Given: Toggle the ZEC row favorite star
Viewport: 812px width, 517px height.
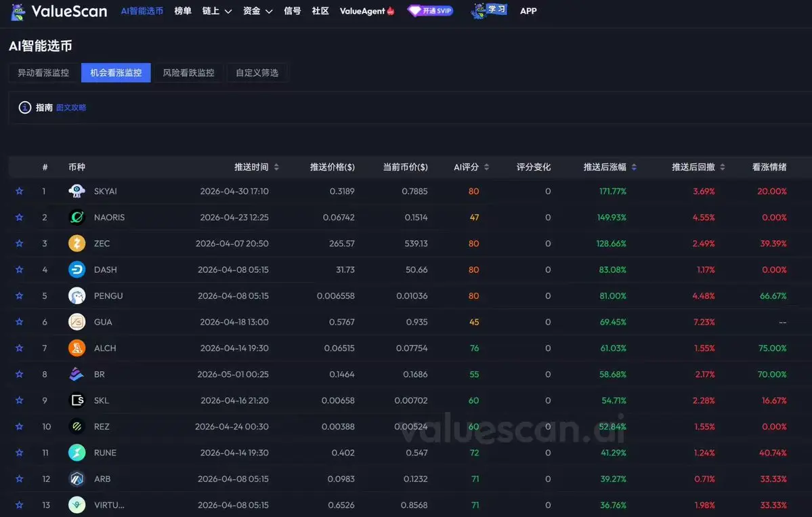Looking at the screenshot, I should tap(19, 243).
